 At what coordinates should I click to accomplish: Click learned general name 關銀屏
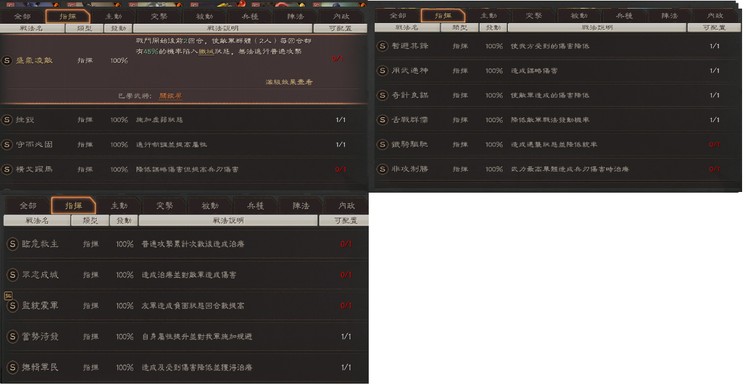(170, 96)
